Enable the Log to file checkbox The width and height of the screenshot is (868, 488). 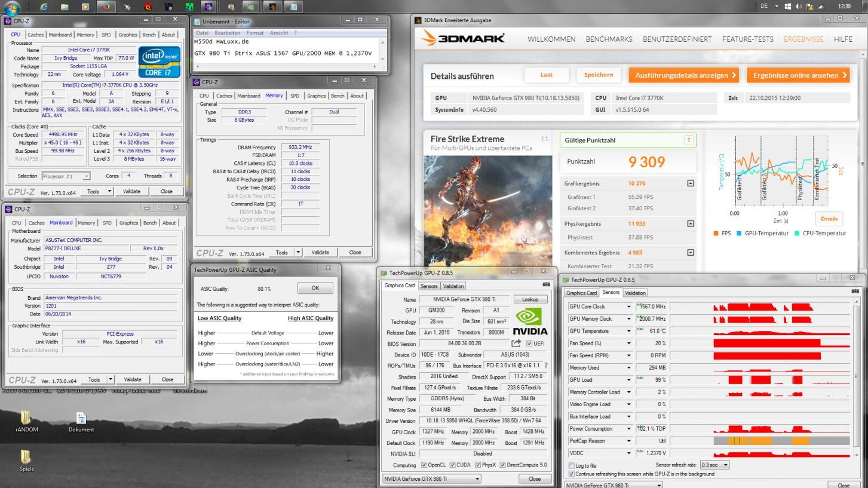pyautogui.click(x=572, y=465)
